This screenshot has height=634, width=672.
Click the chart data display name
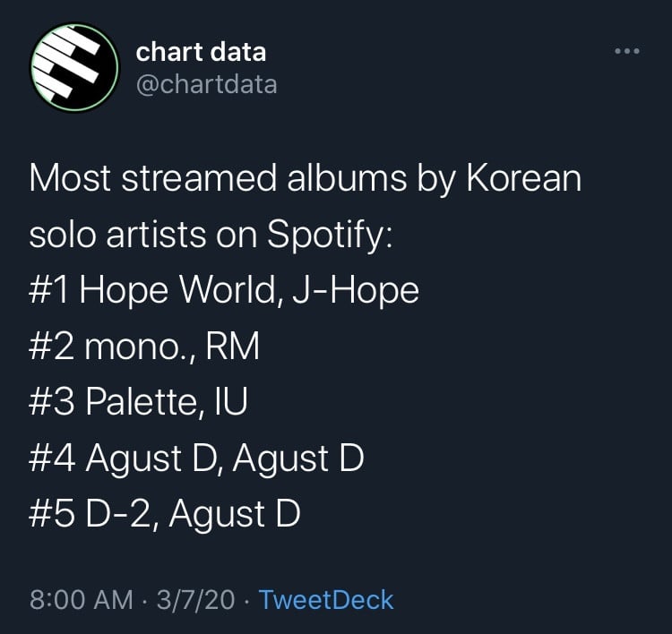coord(201,52)
